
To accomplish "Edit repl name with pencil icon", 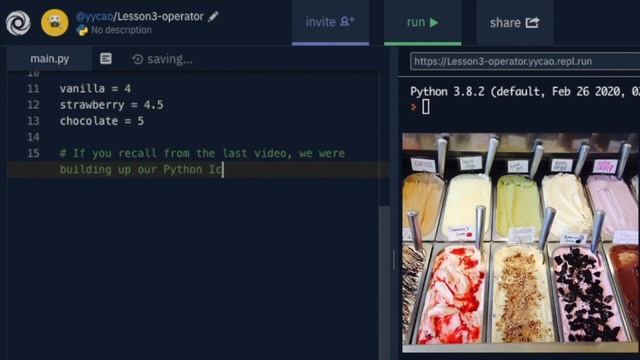I will click(x=213, y=16).
